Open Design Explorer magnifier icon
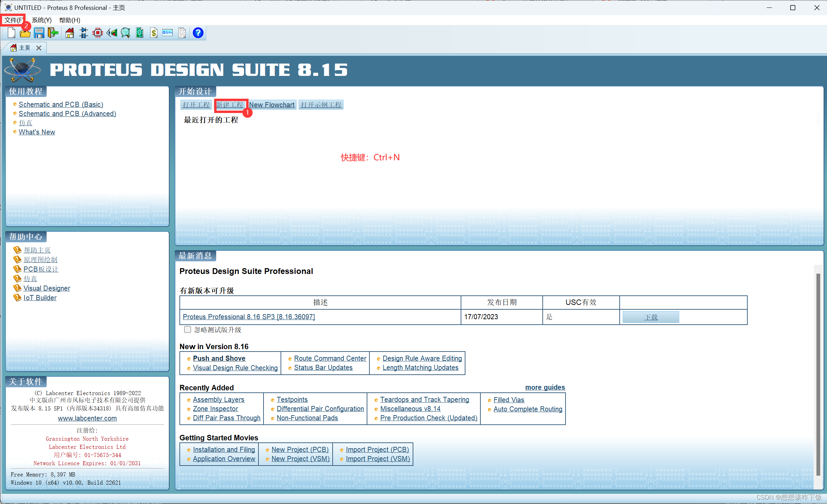Screen dimensions: 827x504 coord(125,33)
